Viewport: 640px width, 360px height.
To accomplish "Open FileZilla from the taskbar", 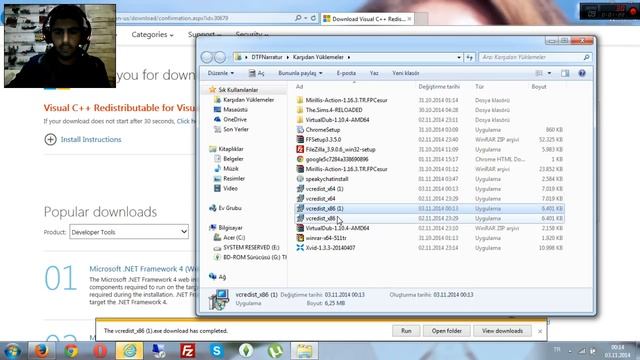I will point(187,351).
